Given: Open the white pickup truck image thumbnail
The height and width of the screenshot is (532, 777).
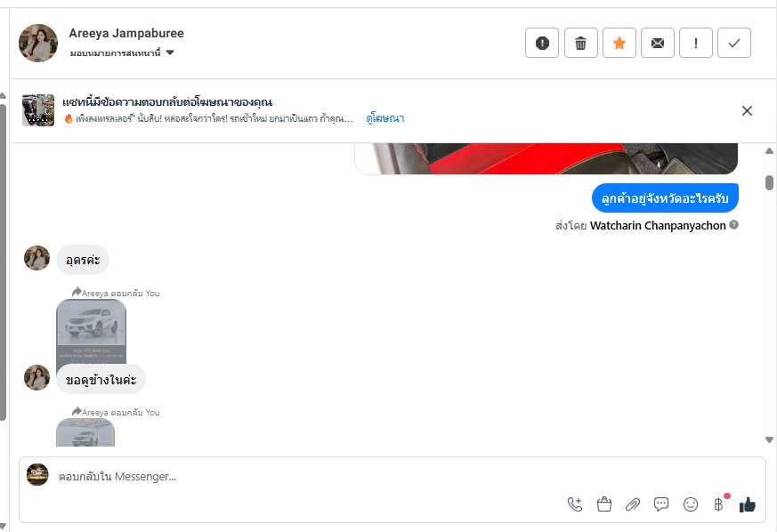Looking at the screenshot, I should pos(91,332).
